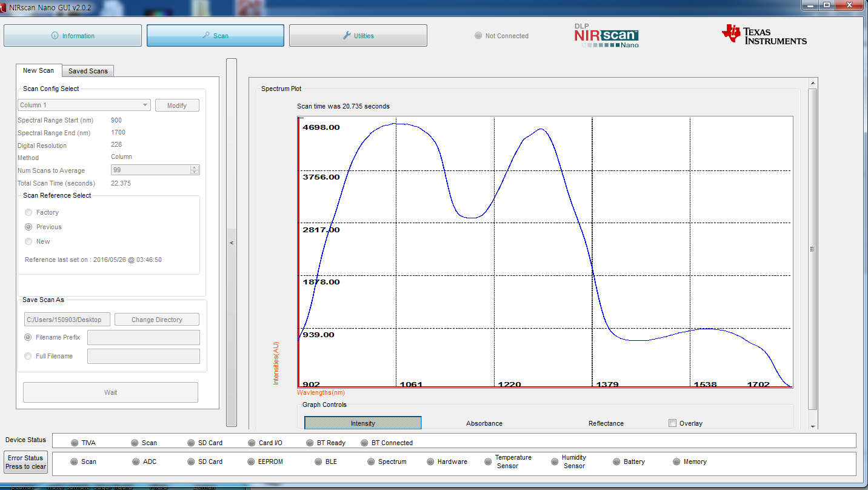Select the Factory reference radio button
The image size is (868, 490).
(x=28, y=212)
